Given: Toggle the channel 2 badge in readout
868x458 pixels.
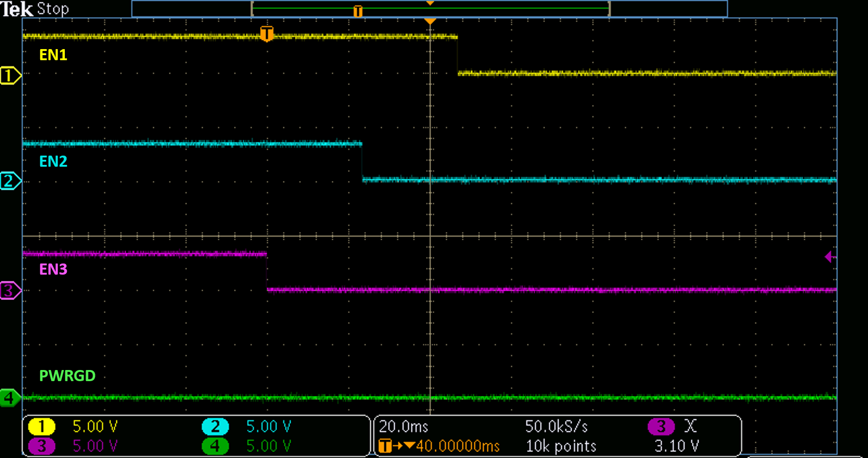Looking at the screenshot, I should [x=215, y=426].
